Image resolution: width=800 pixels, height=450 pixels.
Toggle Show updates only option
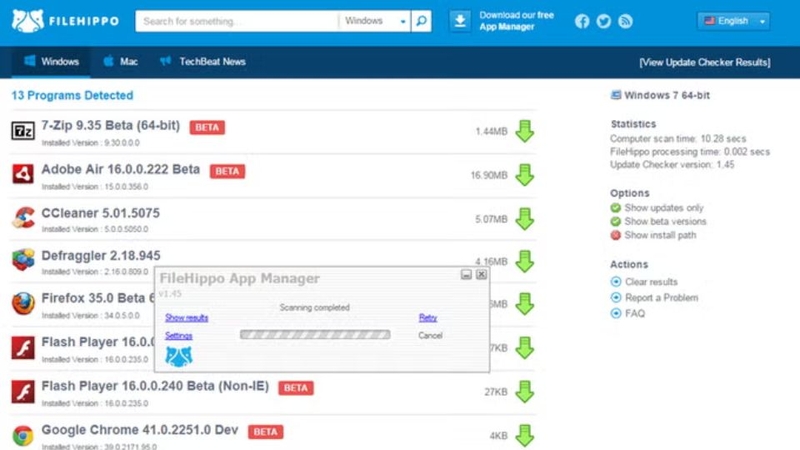pyautogui.click(x=658, y=208)
